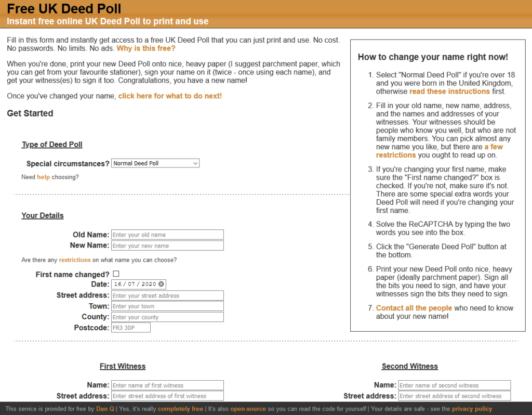Select the Town input field
The image size is (532, 415).
[167, 306]
